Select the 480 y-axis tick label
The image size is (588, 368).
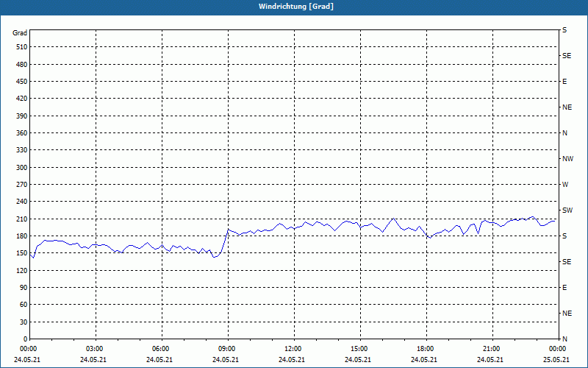coord(22,65)
